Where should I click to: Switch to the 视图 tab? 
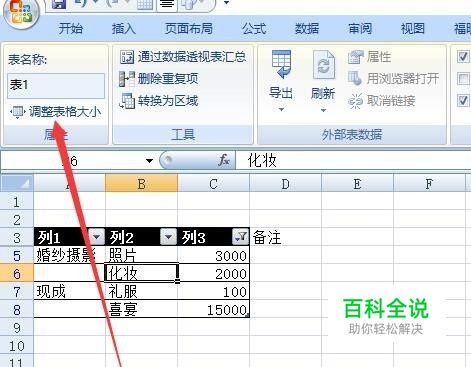click(x=413, y=29)
